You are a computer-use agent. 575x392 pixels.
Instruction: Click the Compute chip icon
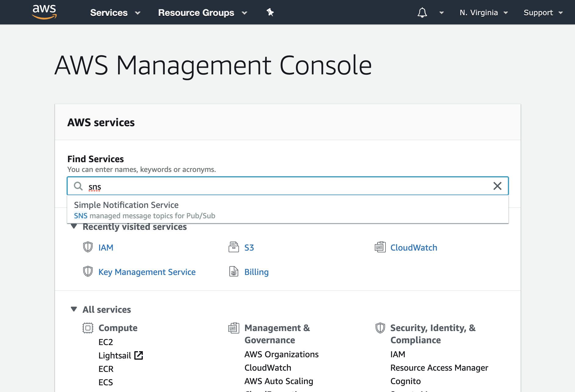coord(88,328)
